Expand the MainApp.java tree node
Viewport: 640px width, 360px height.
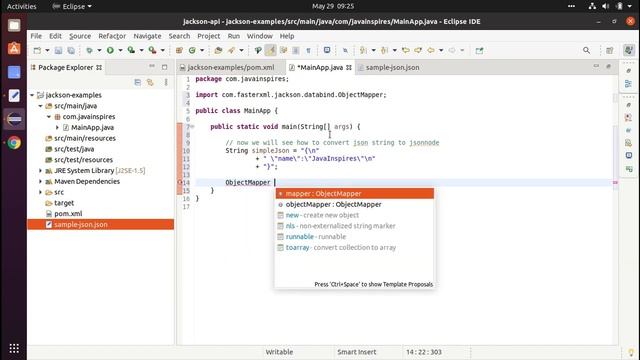point(58,127)
